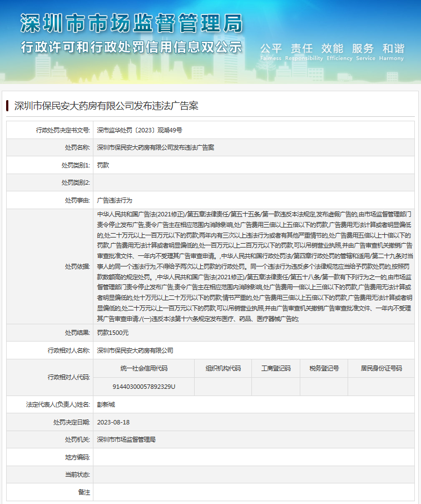Click the banner subtitle 行政许可和行政处罚信用信息双公示
This screenshot has width=421, height=504.
pos(131,47)
